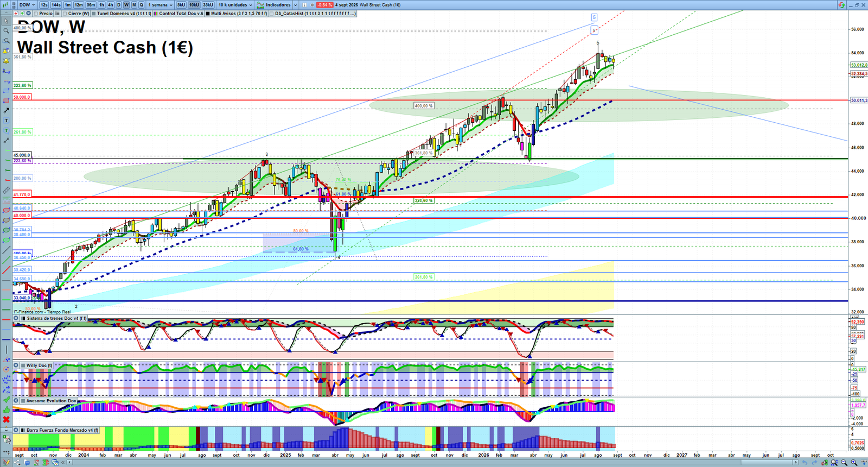Screen dimensions: 868x467
Task: Select the monthly M timeframe button
Action: (x=134, y=5)
